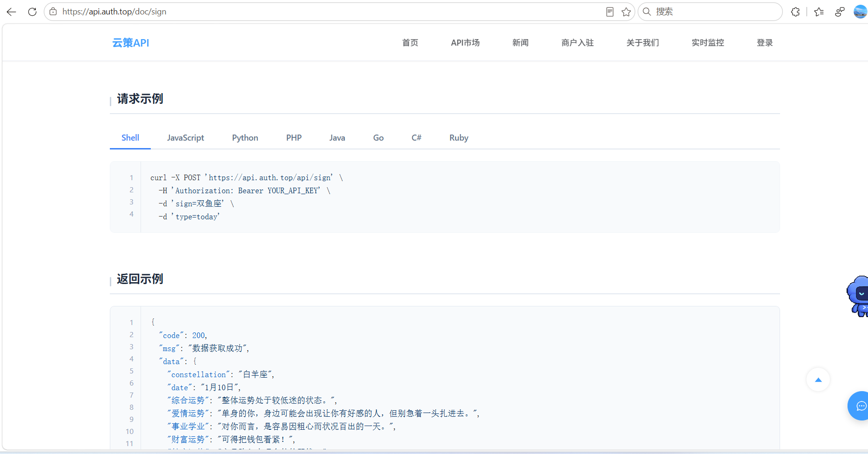
Task: Switch to the Python code tab
Action: [x=245, y=138]
